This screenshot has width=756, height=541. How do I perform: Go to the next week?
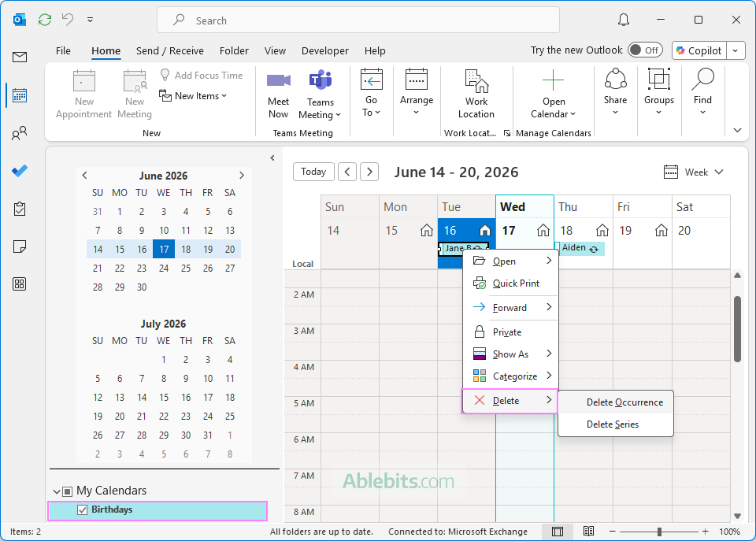point(369,172)
